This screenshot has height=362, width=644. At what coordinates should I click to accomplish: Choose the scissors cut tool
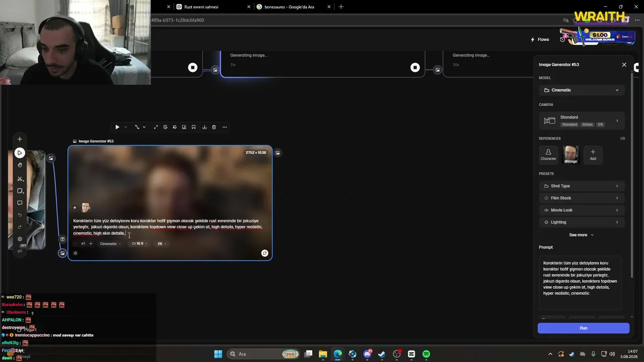20,179
